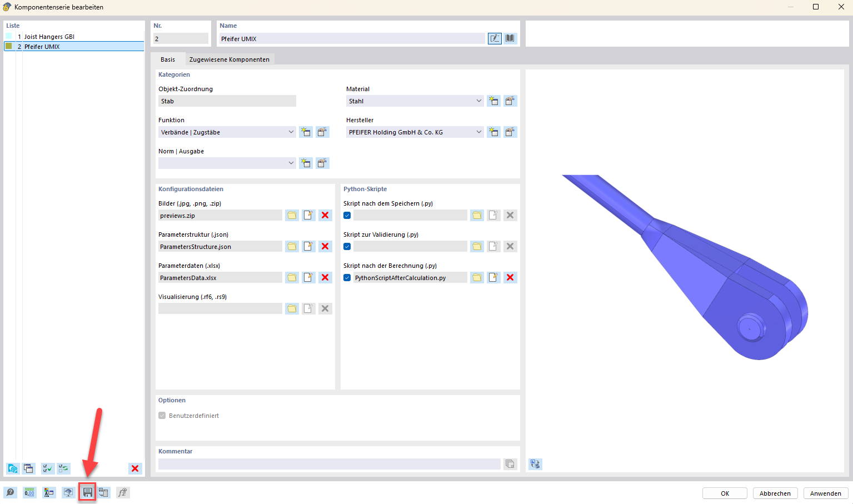Click the Anwenden button
Image resolution: width=853 pixels, height=504 pixels.
click(826, 493)
